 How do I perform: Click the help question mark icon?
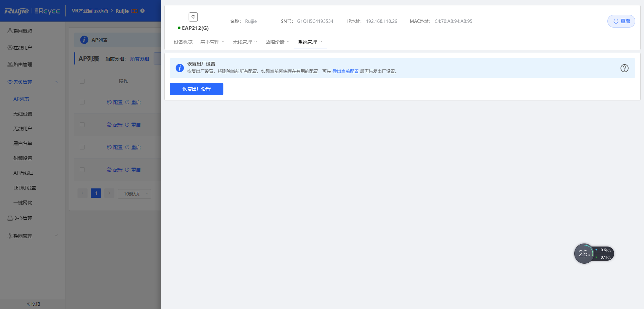[x=624, y=68]
